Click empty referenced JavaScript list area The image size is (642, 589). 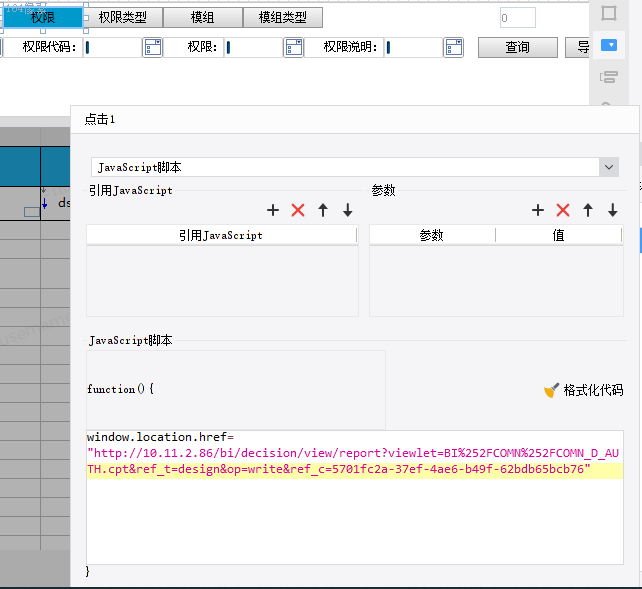pos(222,281)
